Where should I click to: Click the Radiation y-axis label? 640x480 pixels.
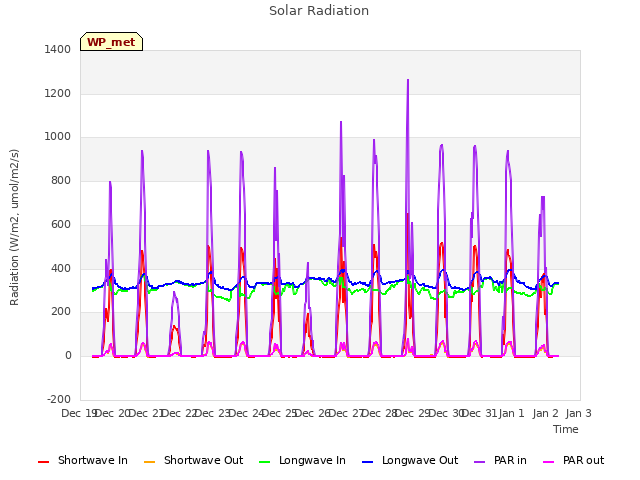pyautogui.click(x=14, y=227)
